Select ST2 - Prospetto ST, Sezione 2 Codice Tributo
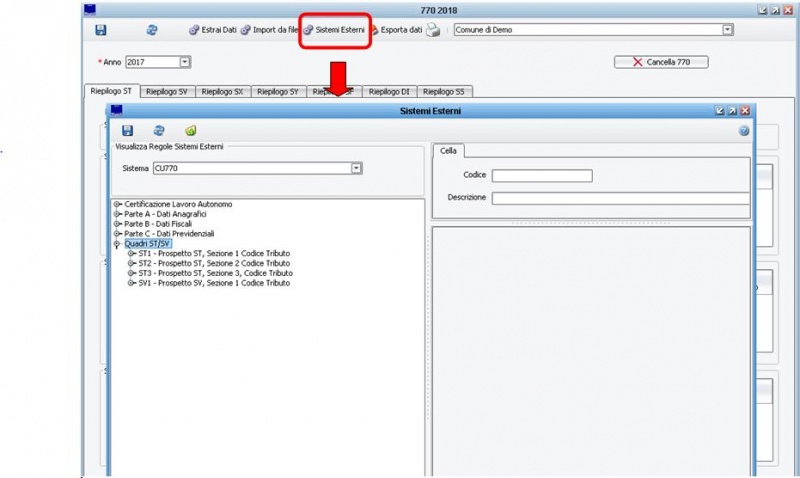800x478 pixels. click(214, 263)
